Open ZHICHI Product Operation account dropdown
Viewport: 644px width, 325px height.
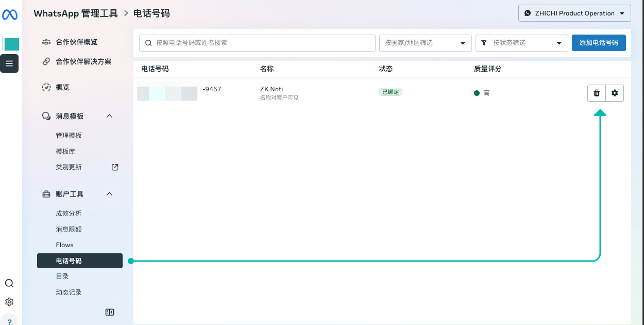574,13
